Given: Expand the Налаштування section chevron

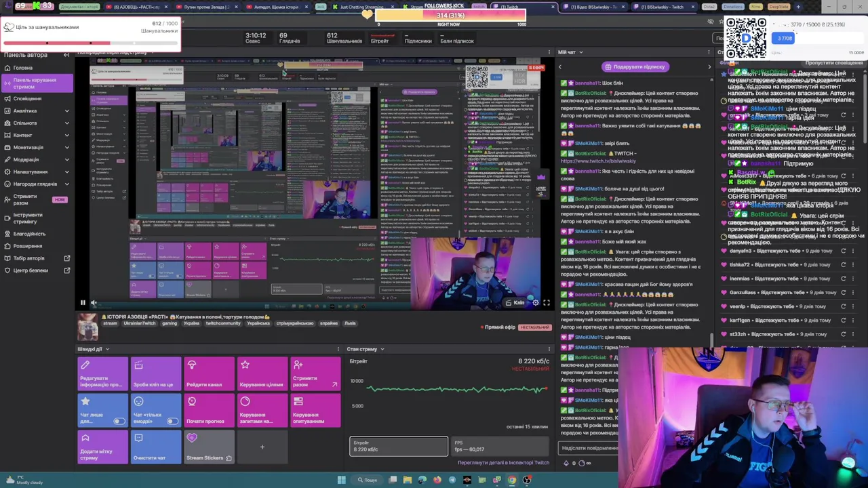Looking at the screenshot, I should (66, 172).
